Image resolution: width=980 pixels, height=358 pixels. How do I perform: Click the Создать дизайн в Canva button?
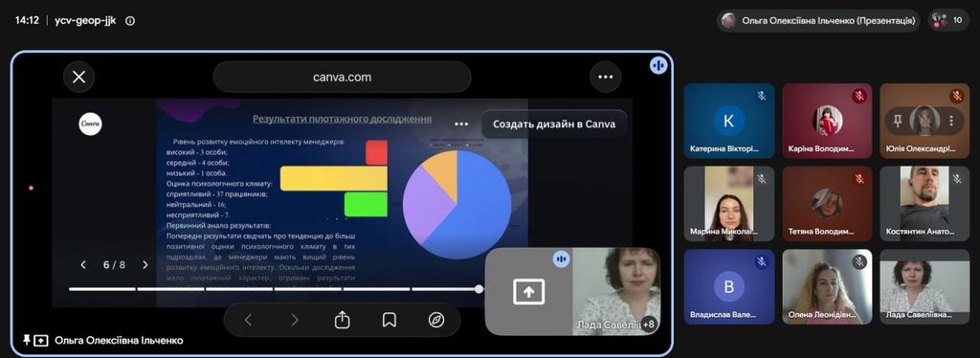click(x=554, y=123)
